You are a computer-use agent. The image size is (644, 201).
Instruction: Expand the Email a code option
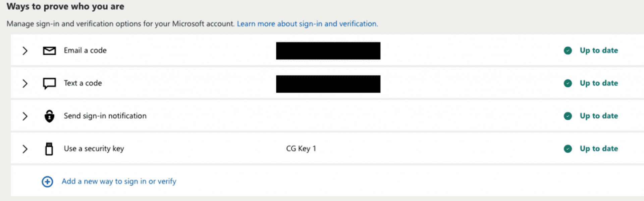25,51
